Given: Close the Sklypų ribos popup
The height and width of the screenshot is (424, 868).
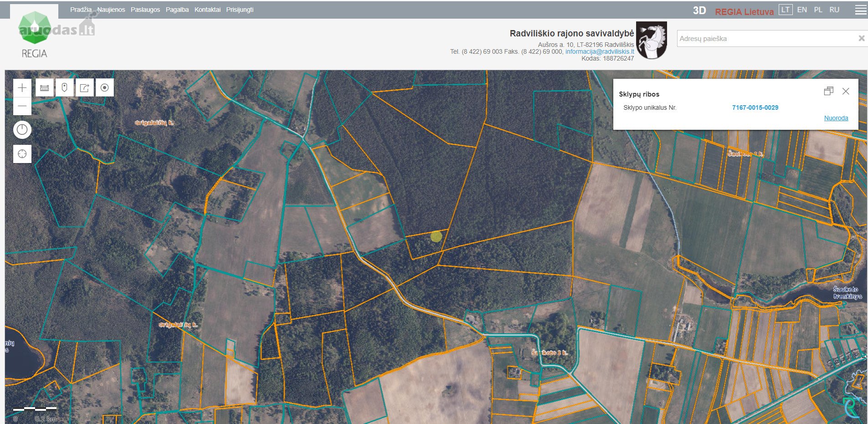Looking at the screenshot, I should [846, 91].
